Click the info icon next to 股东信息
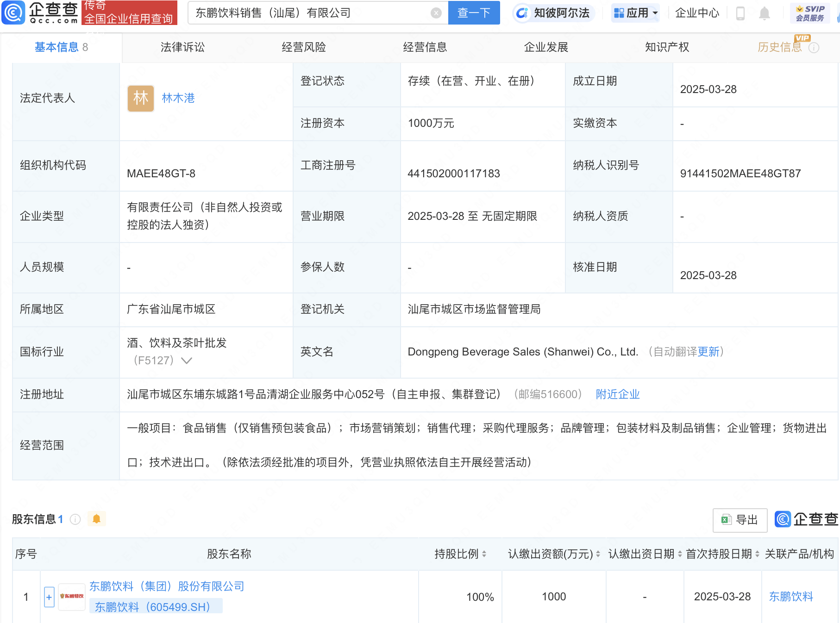Screen dimensions: 840x623 click(75, 519)
